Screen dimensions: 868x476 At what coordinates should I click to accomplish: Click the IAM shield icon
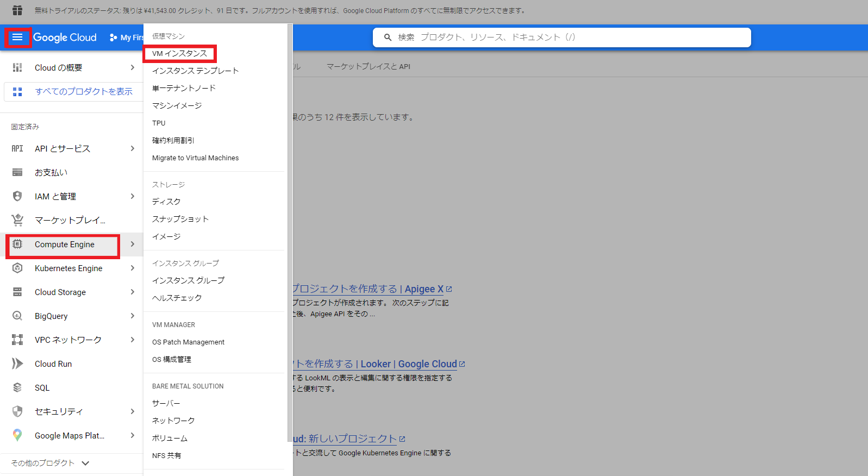click(x=17, y=196)
